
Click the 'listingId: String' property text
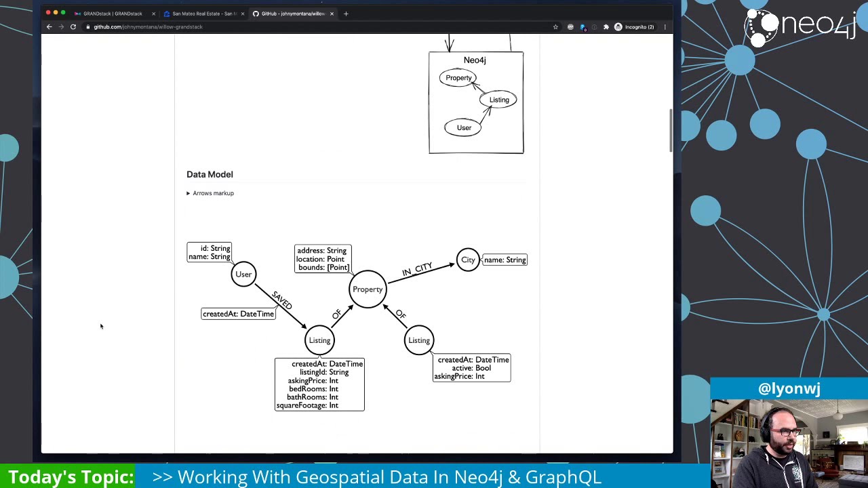tap(324, 372)
